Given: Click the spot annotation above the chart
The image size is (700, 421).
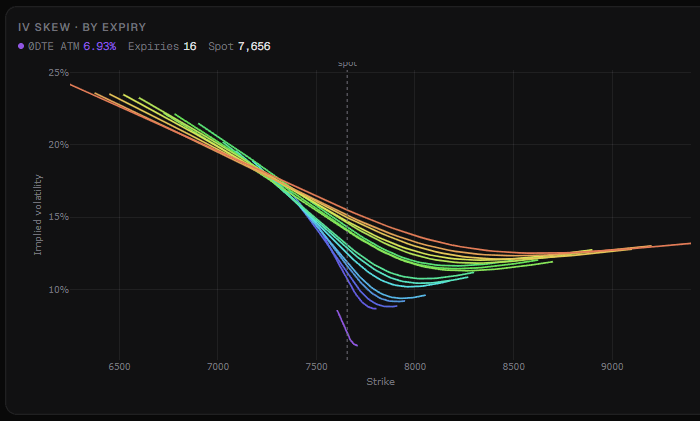Looking at the screenshot, I should click(347, 63).
